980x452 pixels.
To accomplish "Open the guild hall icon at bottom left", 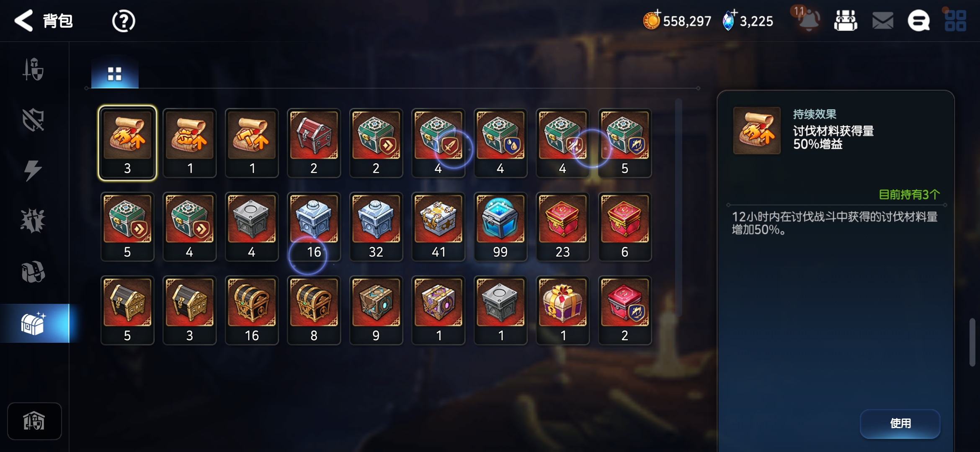I will point(34,421).
